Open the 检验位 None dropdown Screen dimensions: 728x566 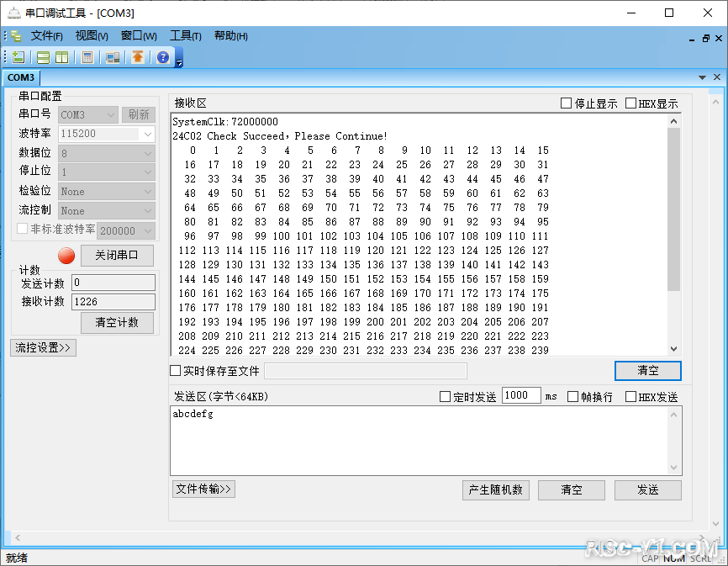[106, 191]
